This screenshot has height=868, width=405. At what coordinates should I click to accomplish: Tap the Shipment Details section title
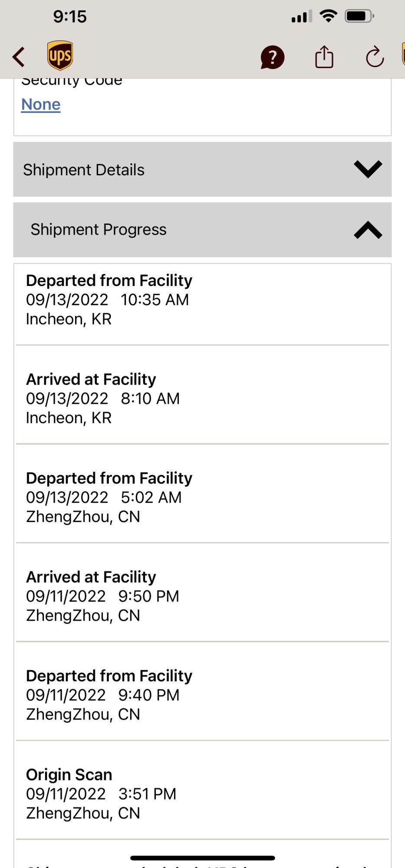pyautogui.click(x=84, y=170)
